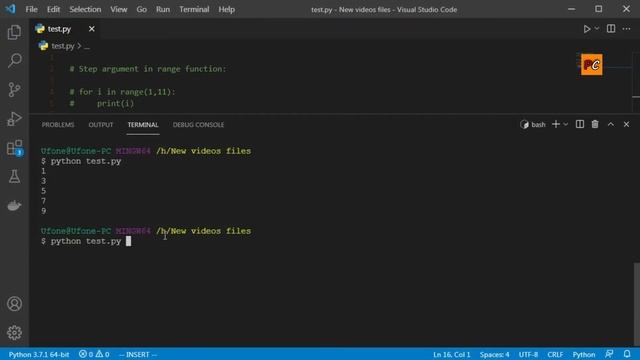Expand the run button dropdown arrow
The width and height of the screenshot is (640, 360).
pos(597,29)
